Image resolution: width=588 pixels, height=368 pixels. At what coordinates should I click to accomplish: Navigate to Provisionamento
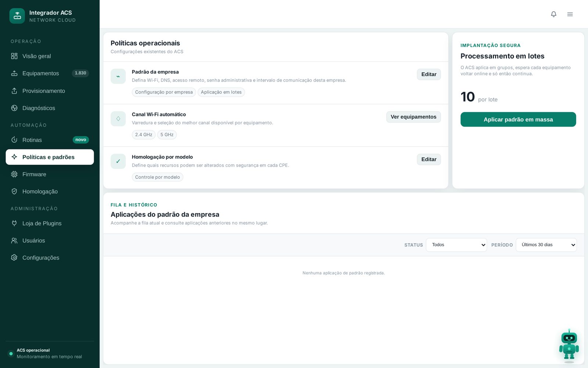(50, 91)
